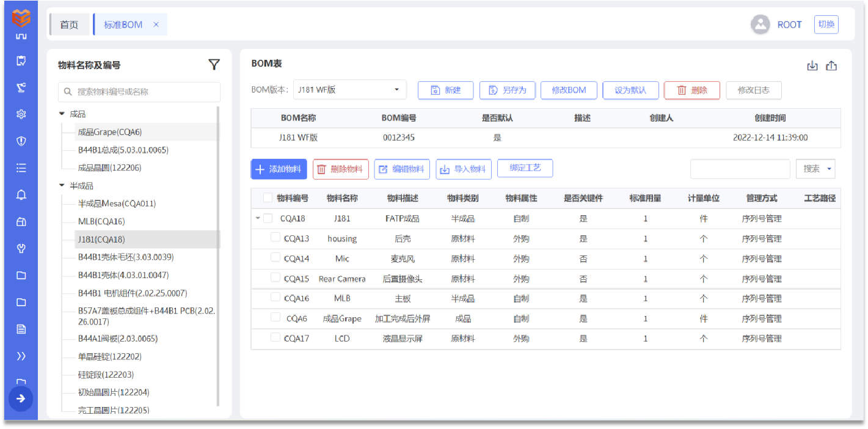Click the double chevron icon in sidebar
Viewport: 868px width, 429px height.
coord(21,356)
